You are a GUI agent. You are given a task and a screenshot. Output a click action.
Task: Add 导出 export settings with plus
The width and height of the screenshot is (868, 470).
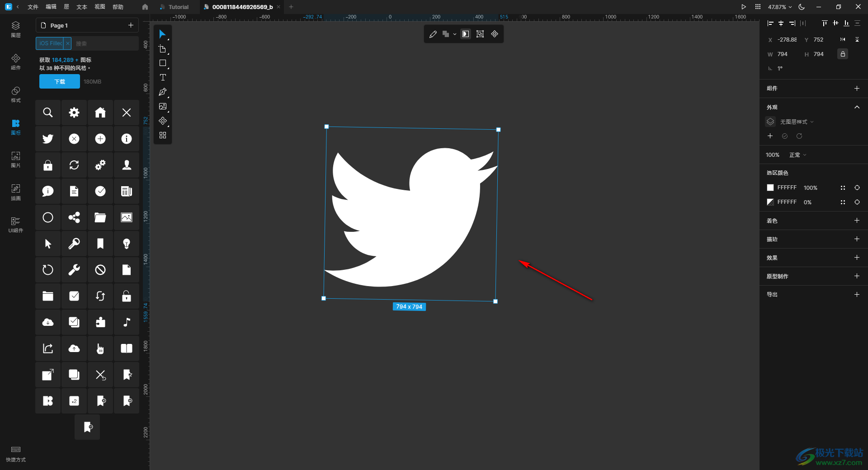tap(857, 294)
